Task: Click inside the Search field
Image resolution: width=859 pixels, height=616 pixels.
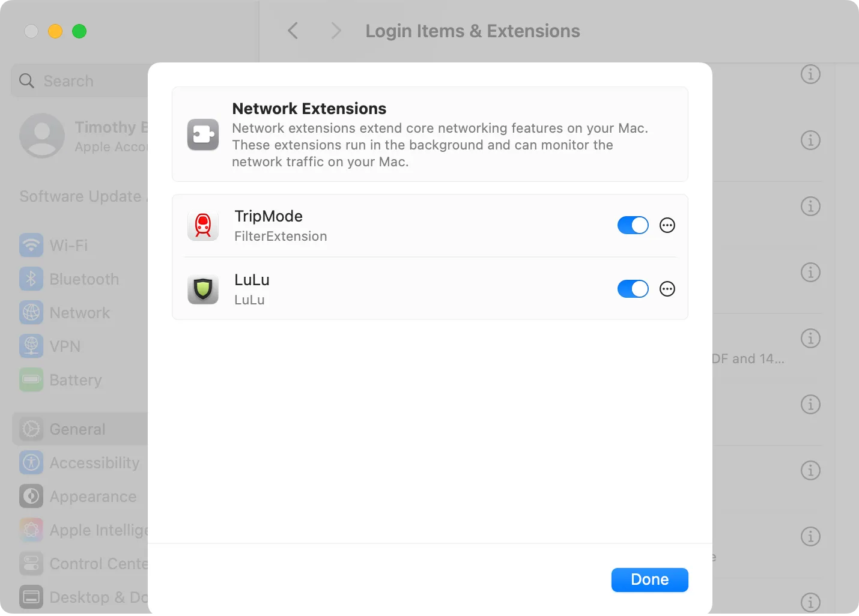Action: [78, 80]
